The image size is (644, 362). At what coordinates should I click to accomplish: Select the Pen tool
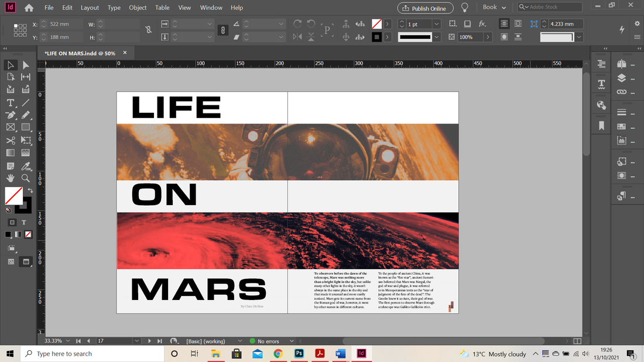pos(11,115)
